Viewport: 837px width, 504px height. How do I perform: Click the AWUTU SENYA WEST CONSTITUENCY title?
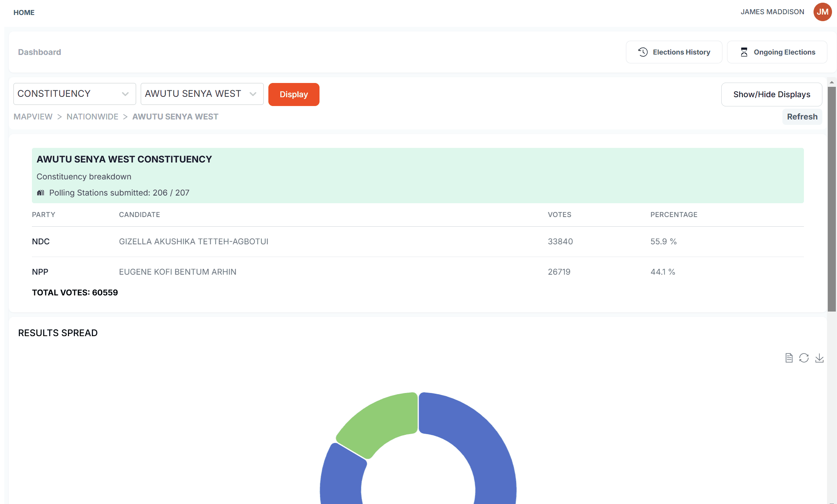124,159
